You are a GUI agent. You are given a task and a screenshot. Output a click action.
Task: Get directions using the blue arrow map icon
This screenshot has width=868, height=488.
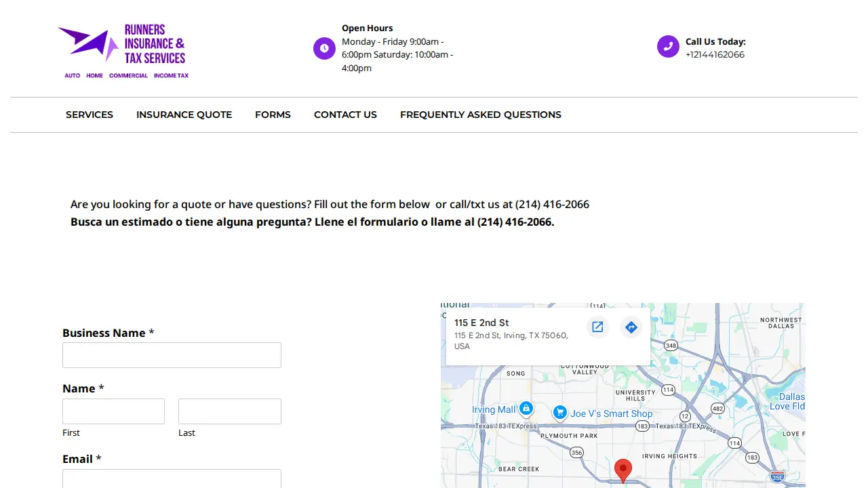[631, 327]
